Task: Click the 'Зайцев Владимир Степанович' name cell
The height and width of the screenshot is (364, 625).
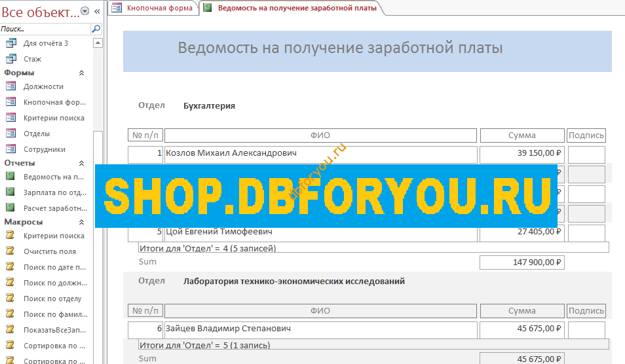Action: [x=321, y=330]
